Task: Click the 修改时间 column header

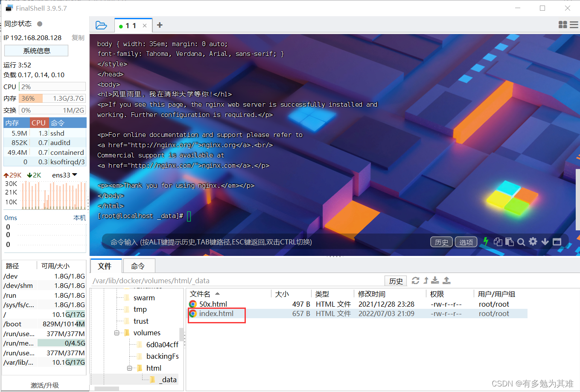Action: (371, 294)
